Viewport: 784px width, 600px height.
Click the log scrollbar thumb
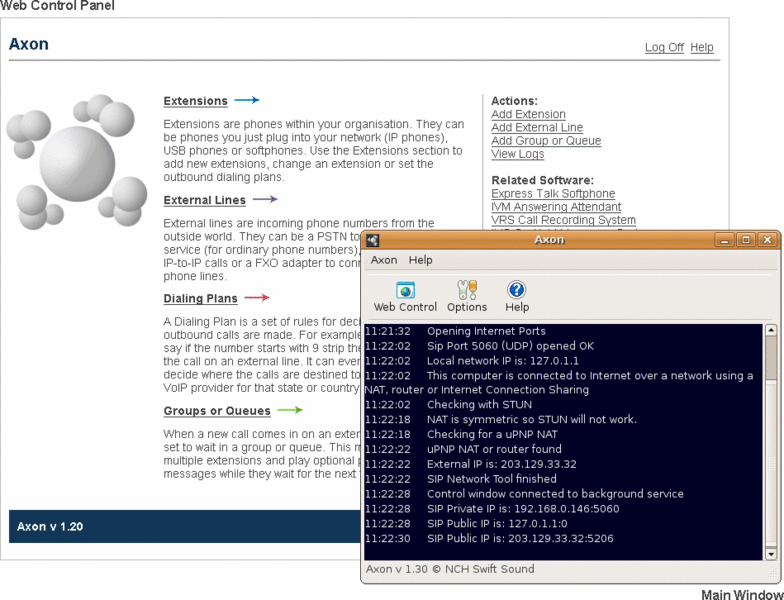[770, 358]
